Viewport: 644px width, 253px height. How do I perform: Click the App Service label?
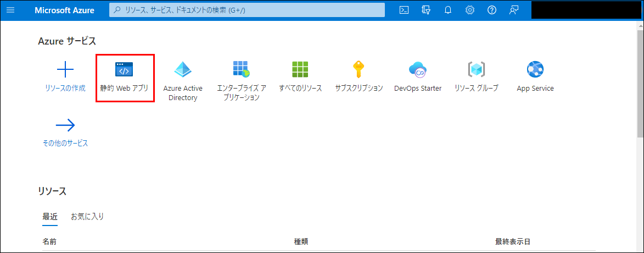[535, 88]
